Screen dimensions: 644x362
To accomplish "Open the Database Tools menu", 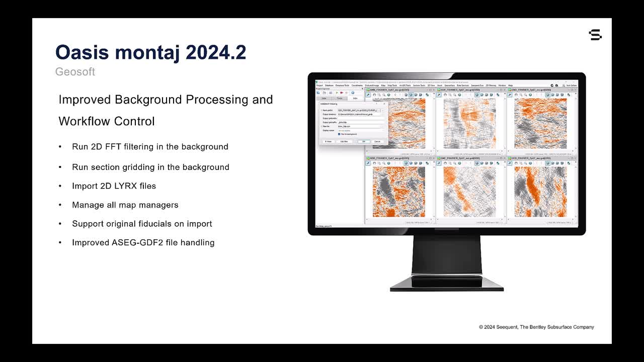I will pos(342,85).
